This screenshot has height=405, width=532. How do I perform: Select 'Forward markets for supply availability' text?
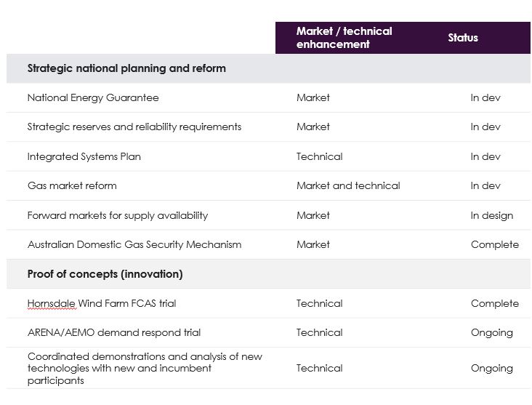(118, 215)
